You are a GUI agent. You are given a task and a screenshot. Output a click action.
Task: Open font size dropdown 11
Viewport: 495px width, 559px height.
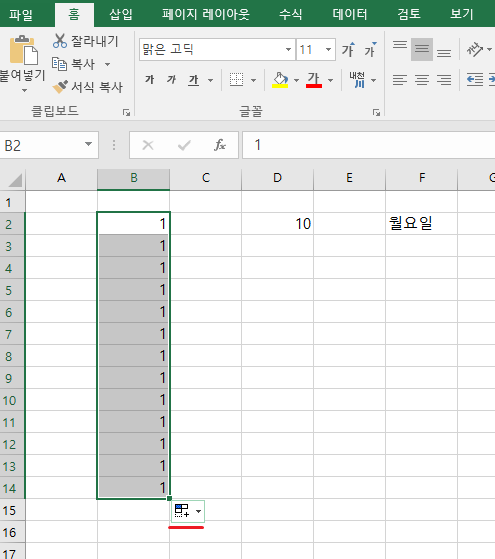[x=328, y=50]
